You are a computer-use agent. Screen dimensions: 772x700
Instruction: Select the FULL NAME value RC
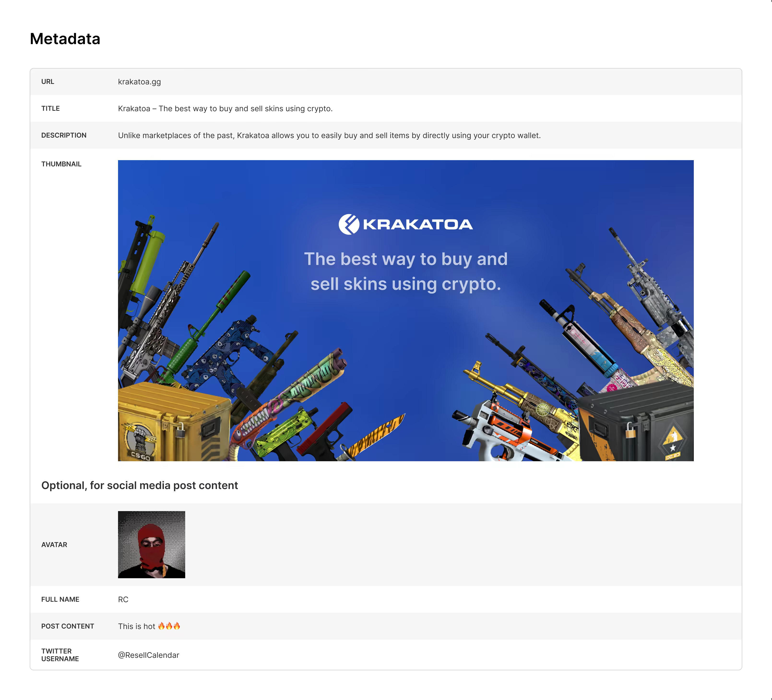tap(123, 599)
